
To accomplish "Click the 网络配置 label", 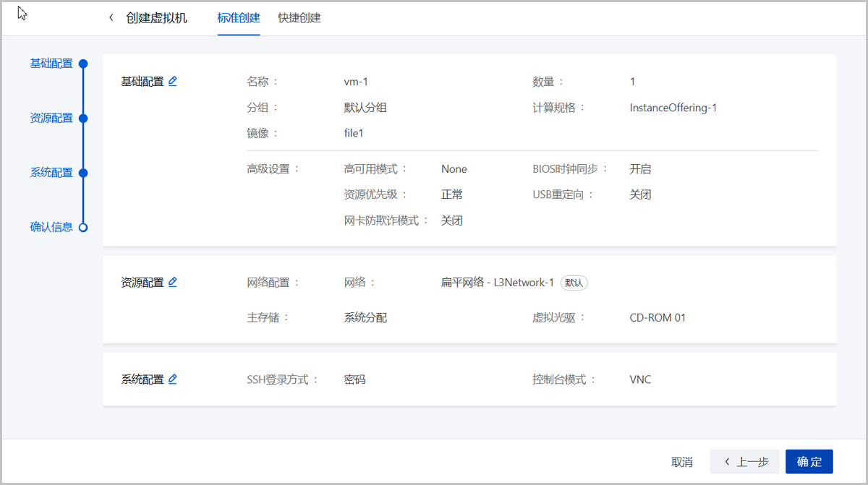I will (268, 283).
